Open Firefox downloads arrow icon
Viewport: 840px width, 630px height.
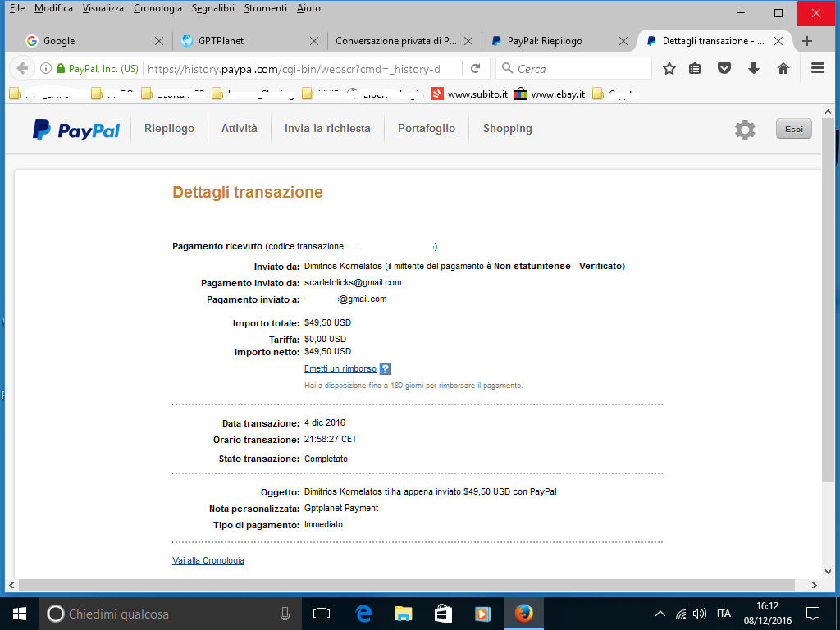point(754,69)
